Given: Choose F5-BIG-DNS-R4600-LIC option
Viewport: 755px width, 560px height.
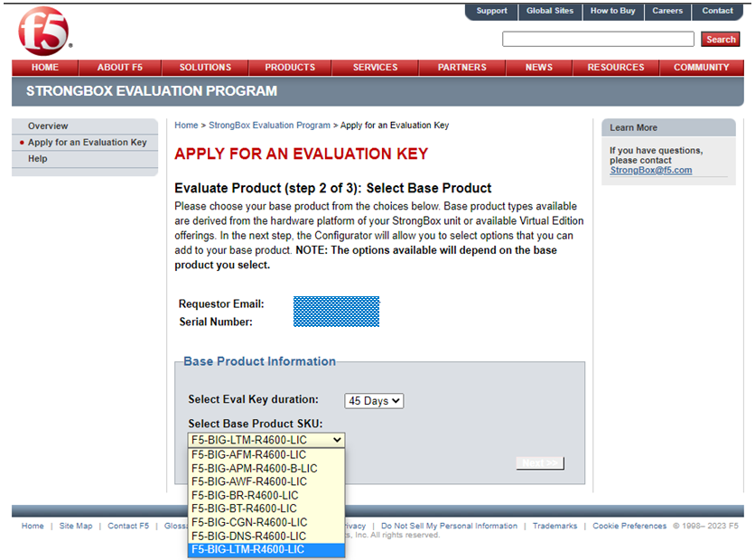Looking at the screenshot, I should [x=266, y=536].
